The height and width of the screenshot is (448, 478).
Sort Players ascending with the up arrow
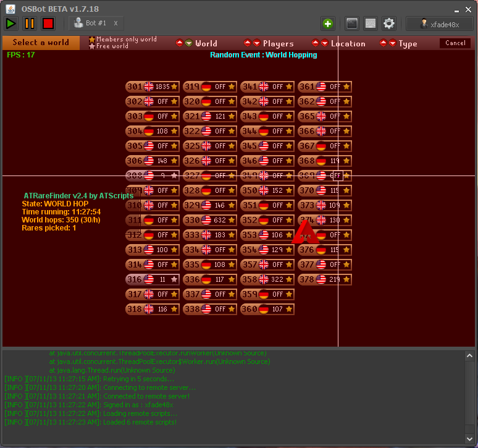[x=247, y=43]
